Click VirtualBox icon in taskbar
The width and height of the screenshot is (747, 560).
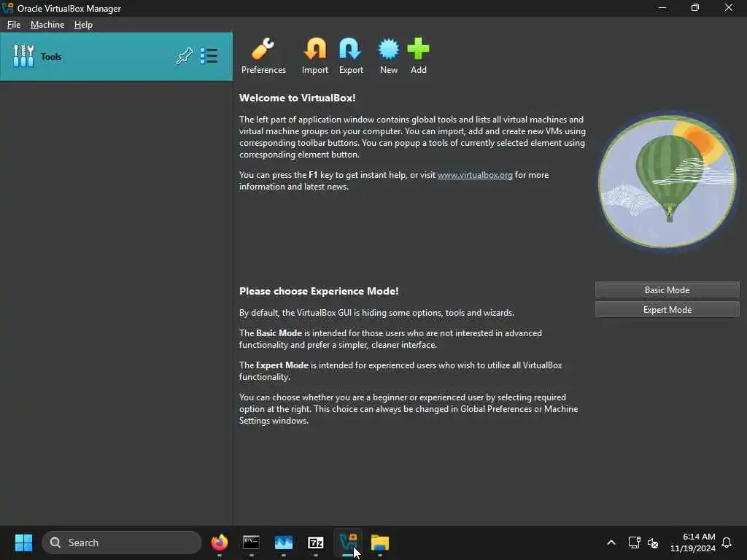point(348,542)
